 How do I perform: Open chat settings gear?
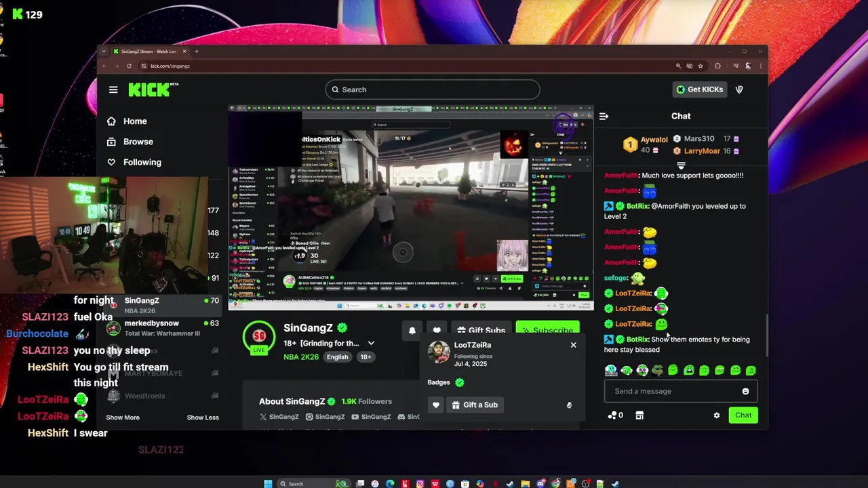(x=717, y=415)
